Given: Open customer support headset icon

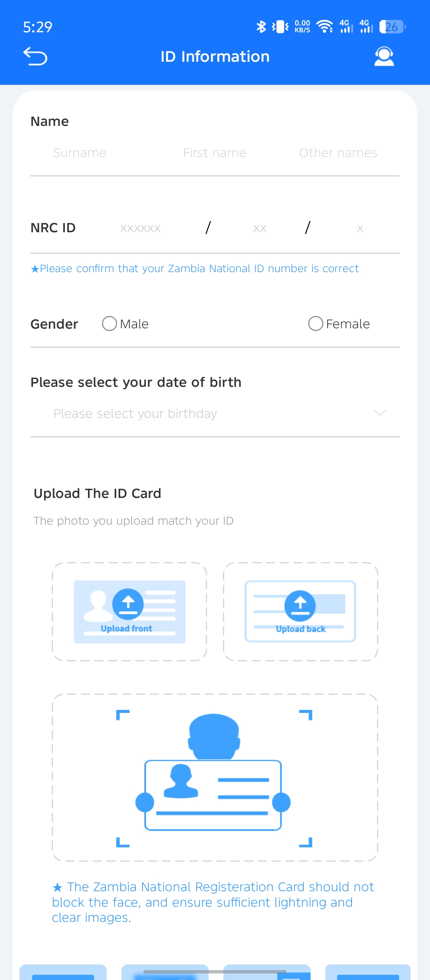Looking at the screenshot, I should click(x=384, y=56).
